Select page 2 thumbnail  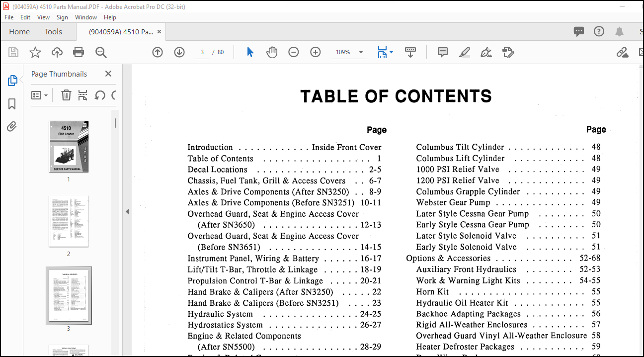coord(69,221)
